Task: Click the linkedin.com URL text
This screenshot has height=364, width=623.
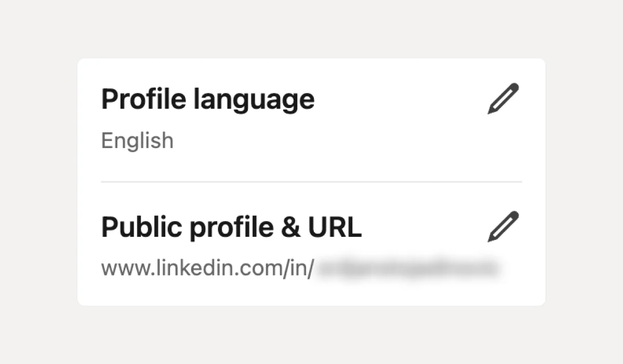Action: 208,266
